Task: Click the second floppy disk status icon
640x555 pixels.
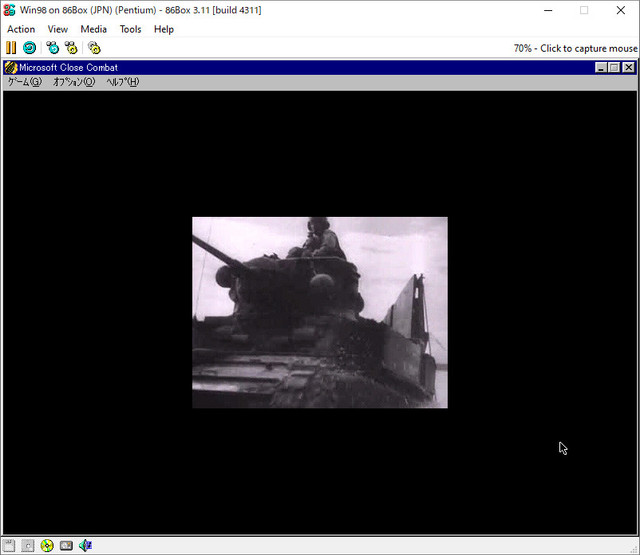Action: (28, 546)
